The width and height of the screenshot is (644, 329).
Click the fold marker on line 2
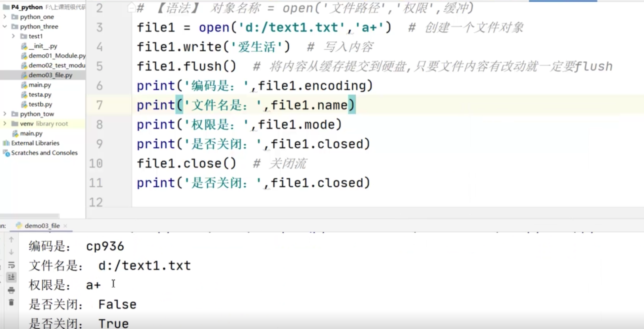(132, 7)
